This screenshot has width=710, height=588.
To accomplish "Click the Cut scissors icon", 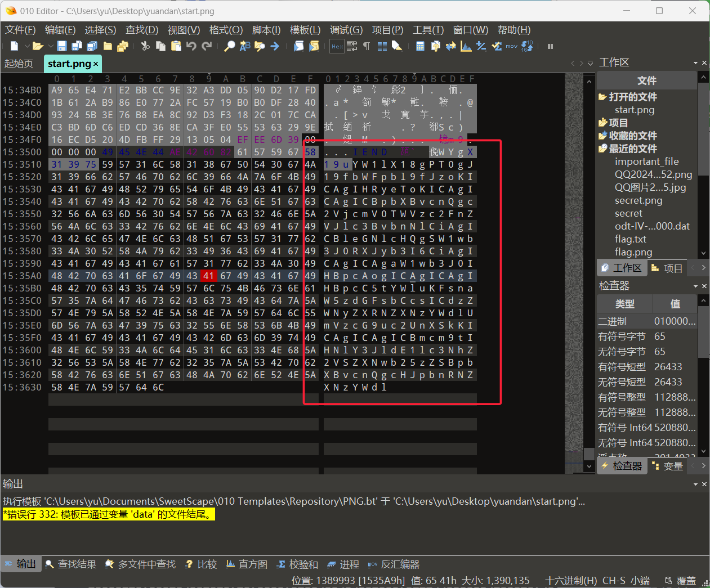I will (x=145, y=46).
